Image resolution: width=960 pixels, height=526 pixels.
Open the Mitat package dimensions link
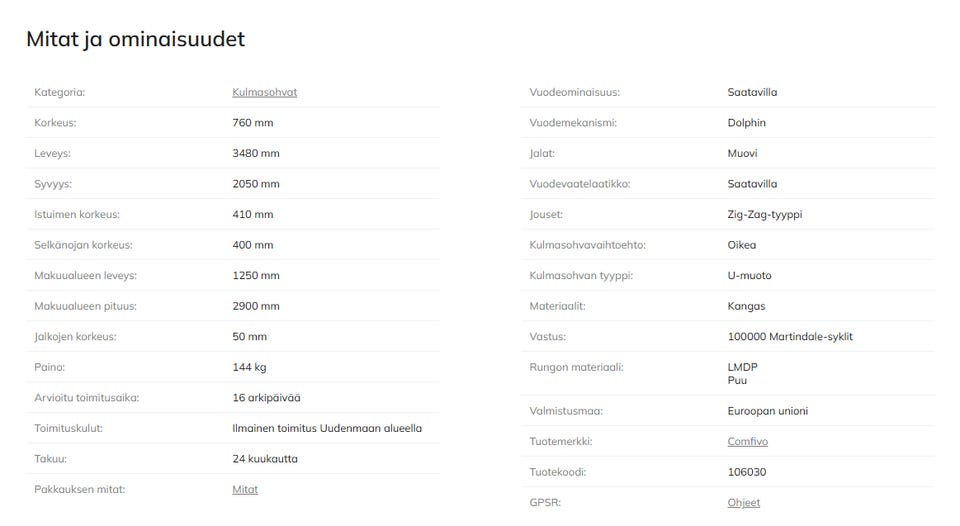245,489
